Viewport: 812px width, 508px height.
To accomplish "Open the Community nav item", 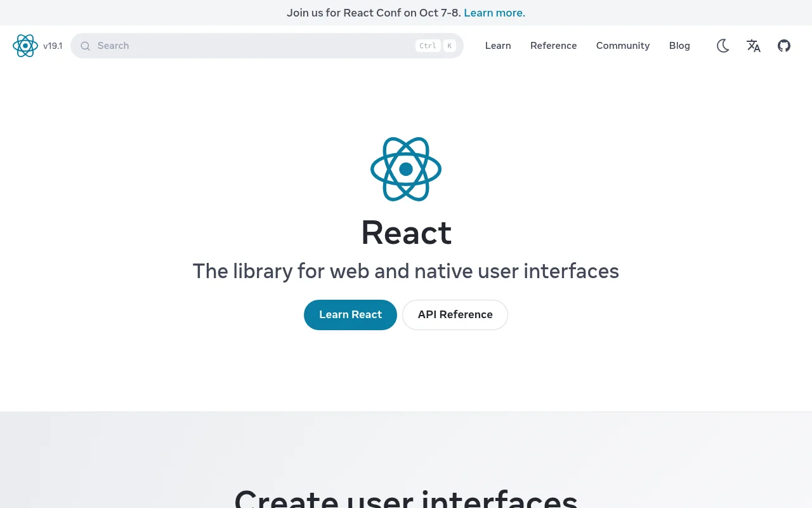I will click(x=622, y=46).
